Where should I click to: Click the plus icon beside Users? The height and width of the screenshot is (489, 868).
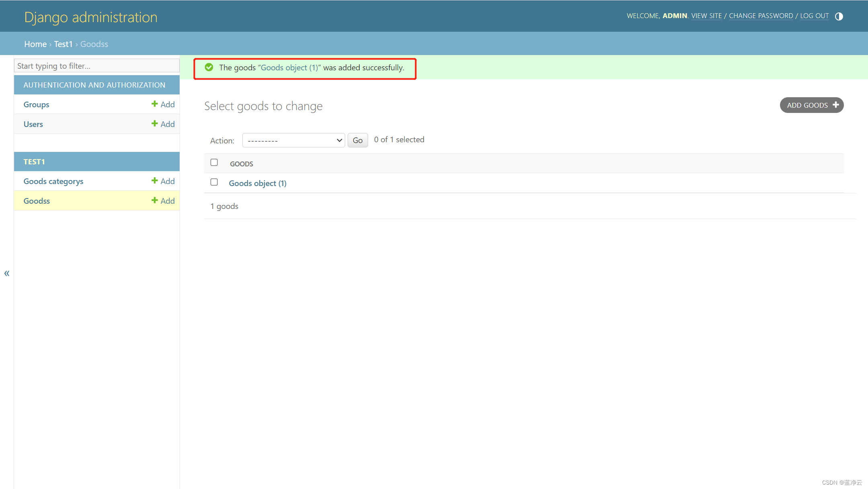154,124
